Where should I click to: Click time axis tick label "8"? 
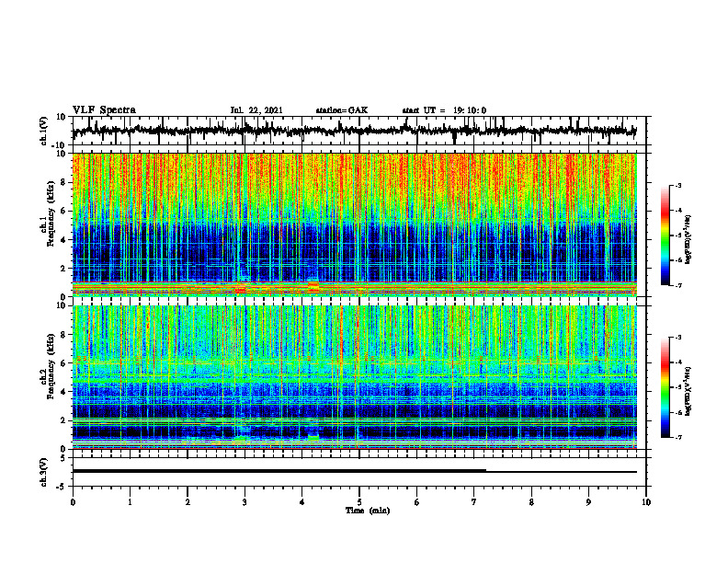[531, 502]
